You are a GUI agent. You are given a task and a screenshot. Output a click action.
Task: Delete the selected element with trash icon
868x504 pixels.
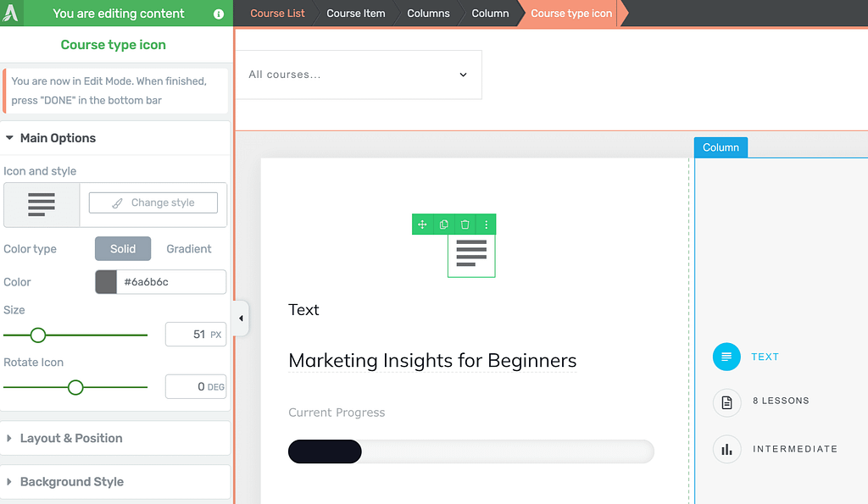coord(465,224)
